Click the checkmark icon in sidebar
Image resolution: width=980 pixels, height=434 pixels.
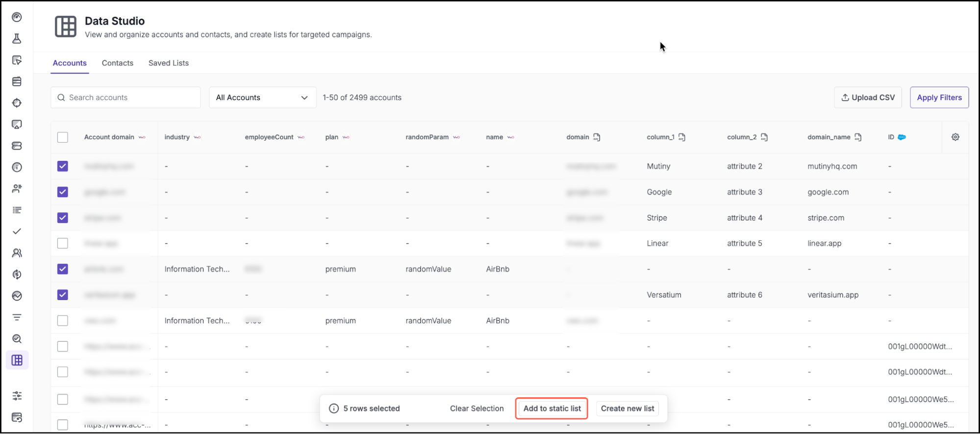coord(17,231)
